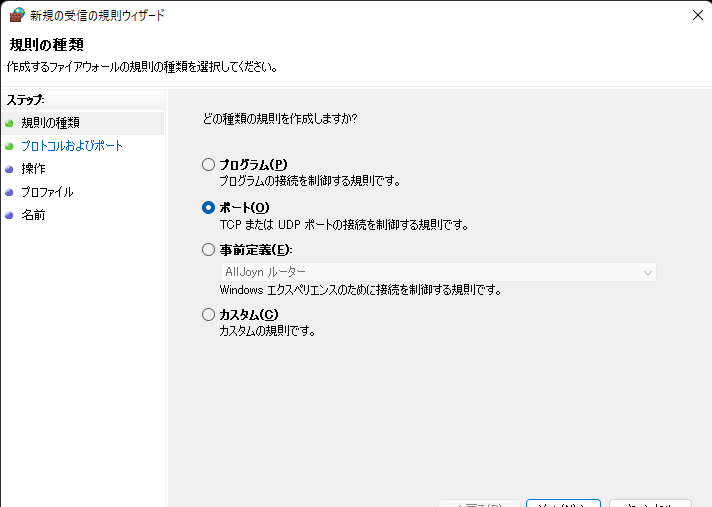The height and width of the screenshot is (507, 712).
Task: Click green bullet beside 規則の種類 step
Action: click(x=10, y=123)
